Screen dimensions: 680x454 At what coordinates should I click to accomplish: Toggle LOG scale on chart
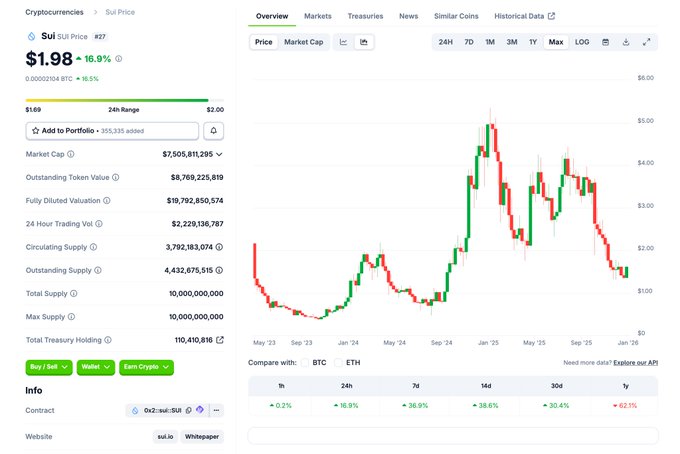click(x=582, y=42)
